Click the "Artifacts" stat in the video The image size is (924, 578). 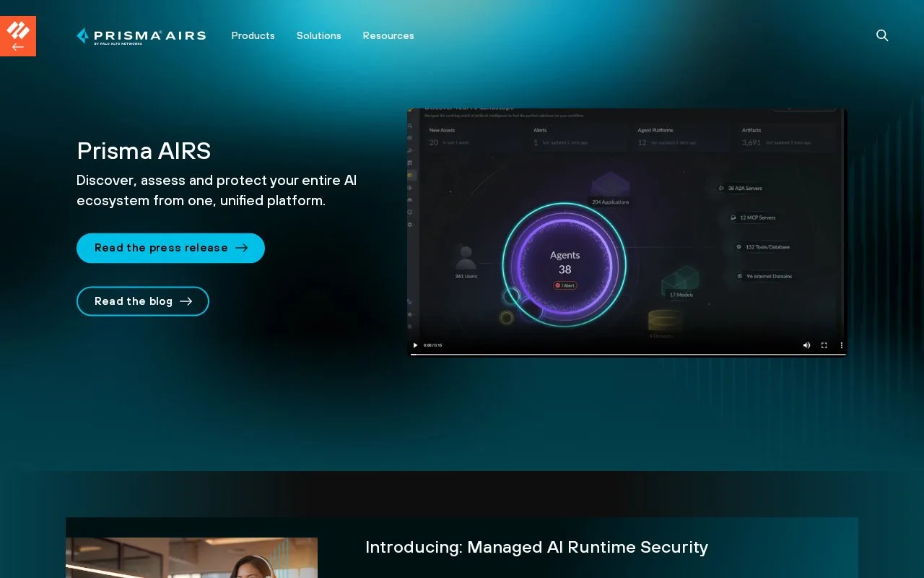point(777,137)
